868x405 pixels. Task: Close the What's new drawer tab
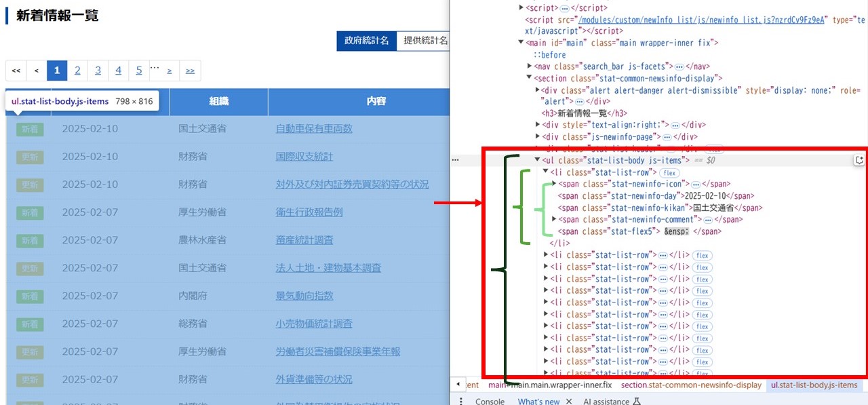(569, 402)
